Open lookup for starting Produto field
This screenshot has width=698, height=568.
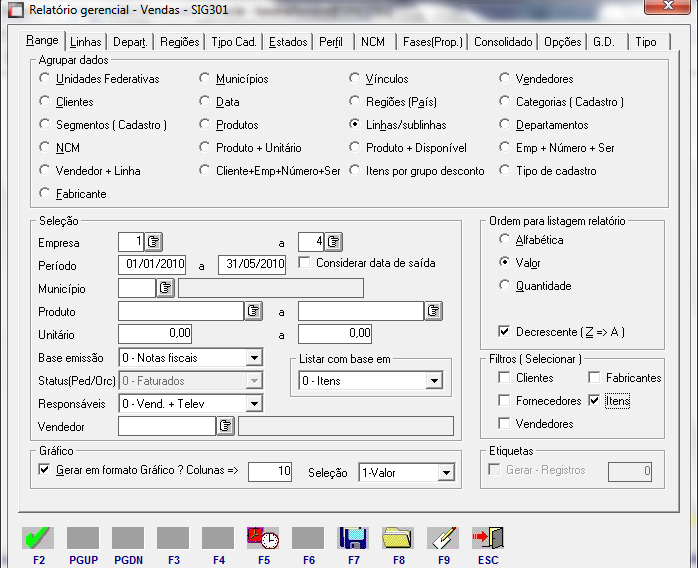[x=254, y=311]
